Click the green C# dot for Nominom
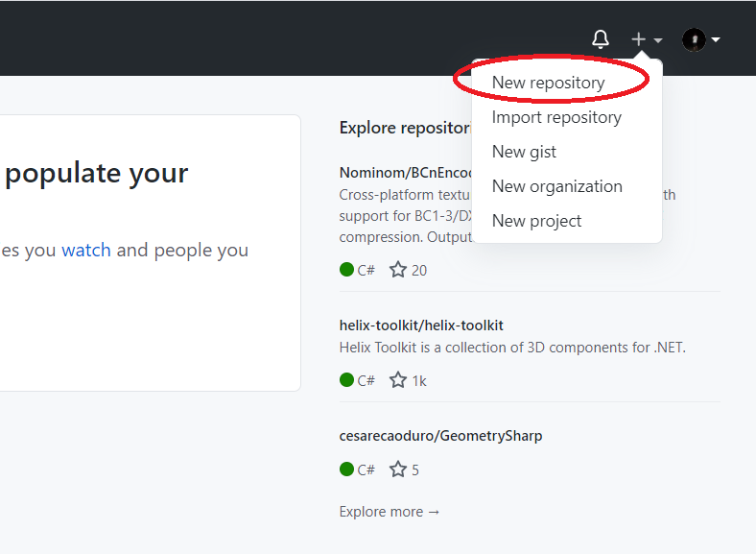Screen dimensions: 756x554 [x=346, y=269]
